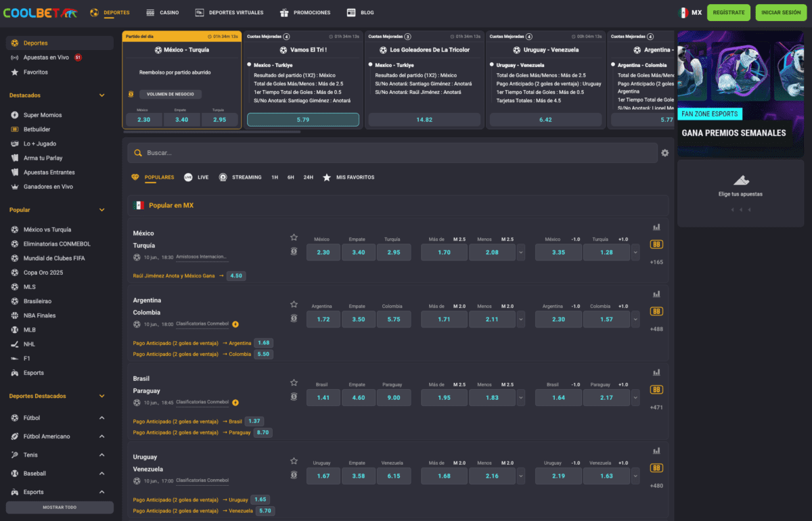Open Super Momios in the sidebar
This screenshot has width=812, height=521.
43,115
